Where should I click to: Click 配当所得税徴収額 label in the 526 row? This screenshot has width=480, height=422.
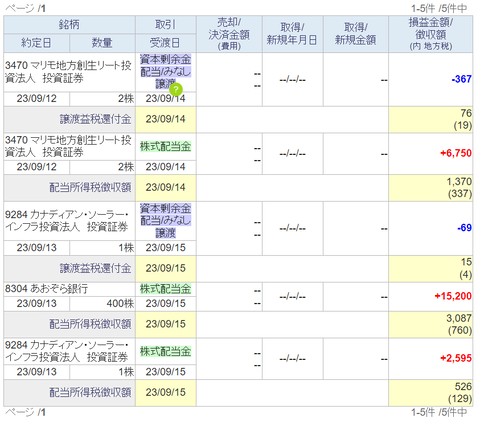[x=90, y=392]
